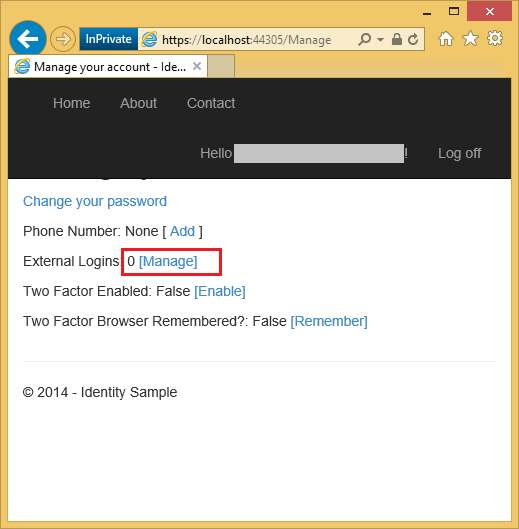Click the IE page icon in address bar

coord(149,39)
